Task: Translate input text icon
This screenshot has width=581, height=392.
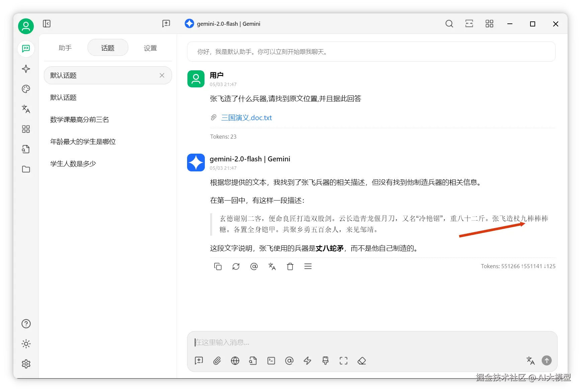Action: click(530, 361)
